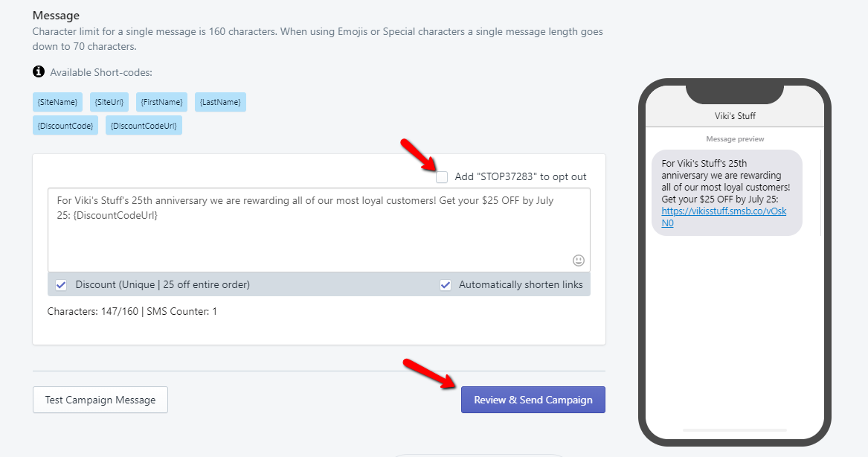
Task: Disable Automatically shorten links
Action: [445, 284]
